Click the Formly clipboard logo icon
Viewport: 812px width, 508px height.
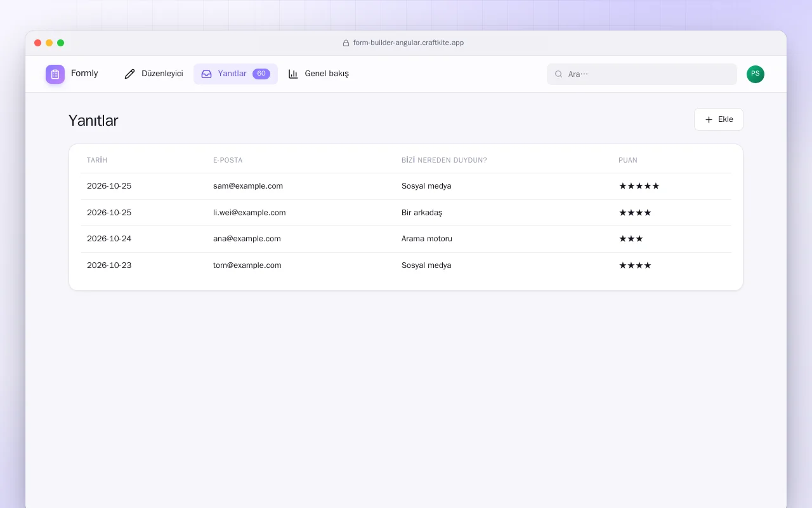point(55,74)
